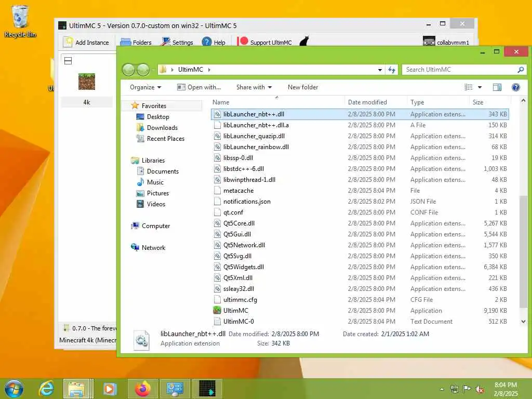This screenshot has width=532, height=399.
Task: Select the metacache file
Action: pyautogui.click(x=360, y=191)
